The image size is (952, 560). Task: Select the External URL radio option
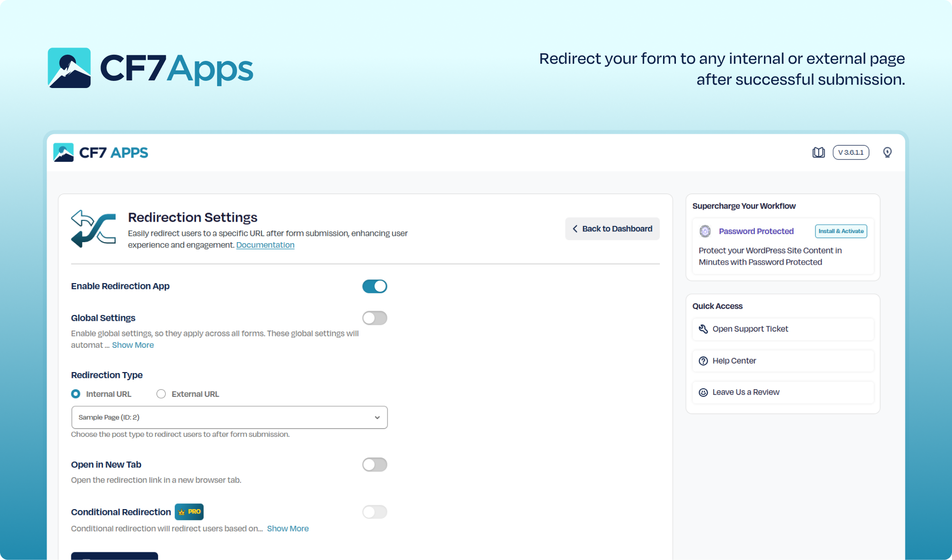coord(161,394)
